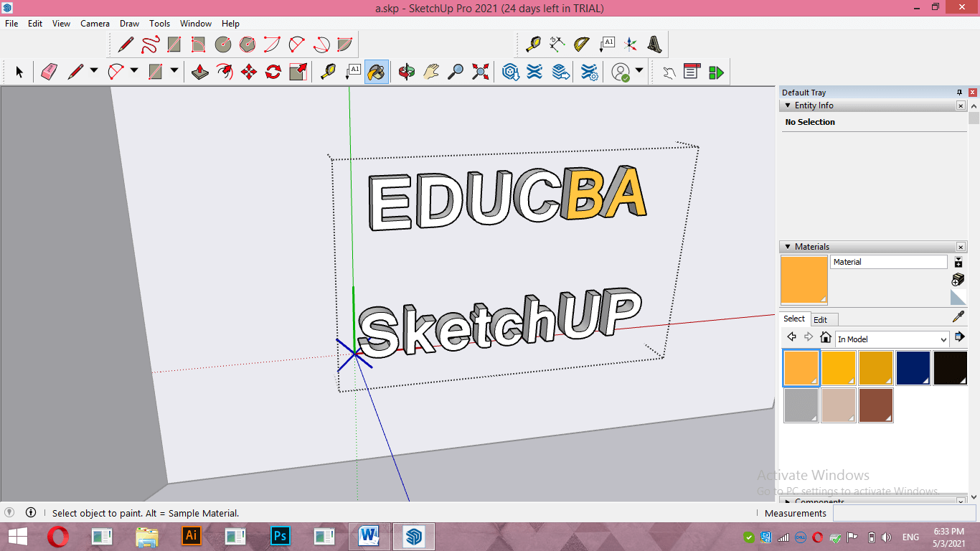Open the Shape tools dropdown arrow
The height and width of the screenshot is (551, 980).
point(174,71)
